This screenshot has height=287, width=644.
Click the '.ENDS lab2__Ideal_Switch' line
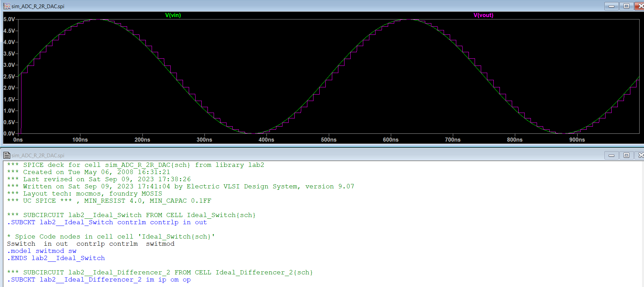point(56,258)
